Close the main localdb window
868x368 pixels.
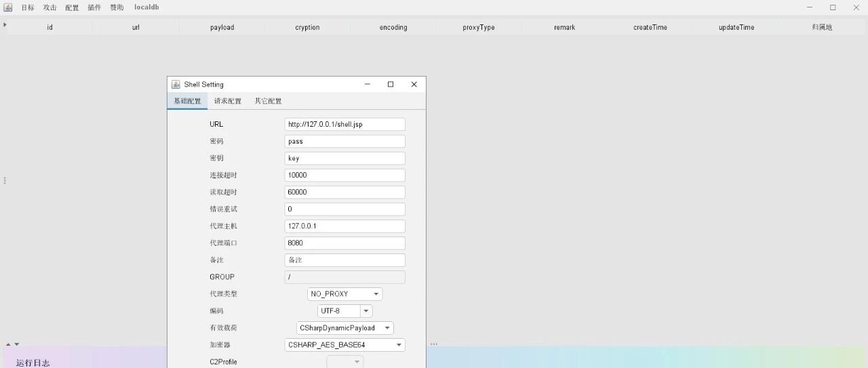click(x=855, y=7)
